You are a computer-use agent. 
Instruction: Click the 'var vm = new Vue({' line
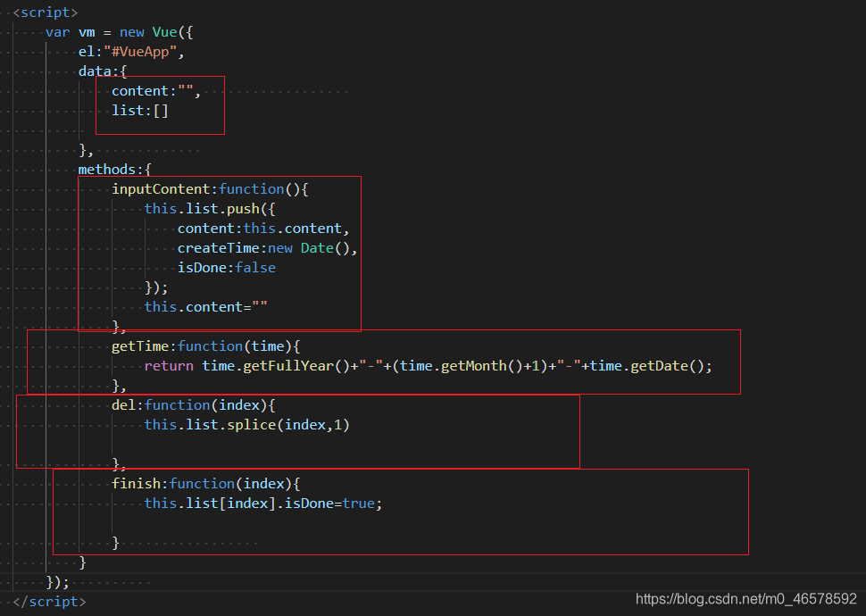tap(120, 33)
